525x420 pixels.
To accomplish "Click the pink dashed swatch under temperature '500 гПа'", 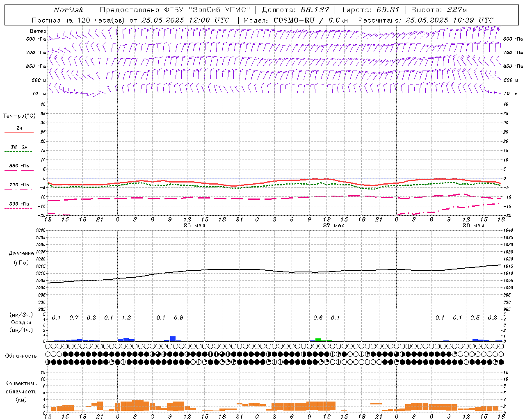I will pos(19,208).
